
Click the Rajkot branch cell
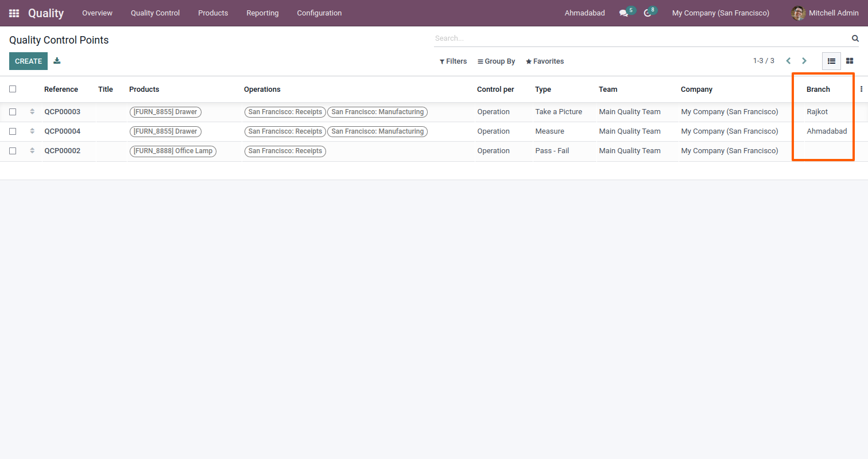[x=817, y=112]
